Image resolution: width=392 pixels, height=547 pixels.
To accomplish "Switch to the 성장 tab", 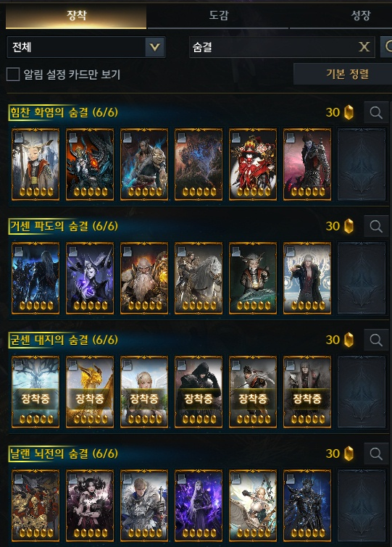I will (x=361, y=14).
